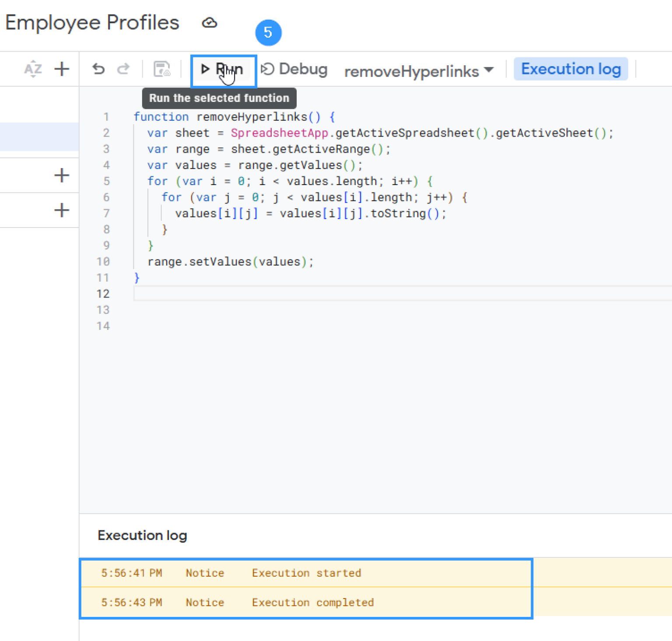Click the A-Z sort files icon
This screenshot has width=672, height=641.
[x=33, y=69]
